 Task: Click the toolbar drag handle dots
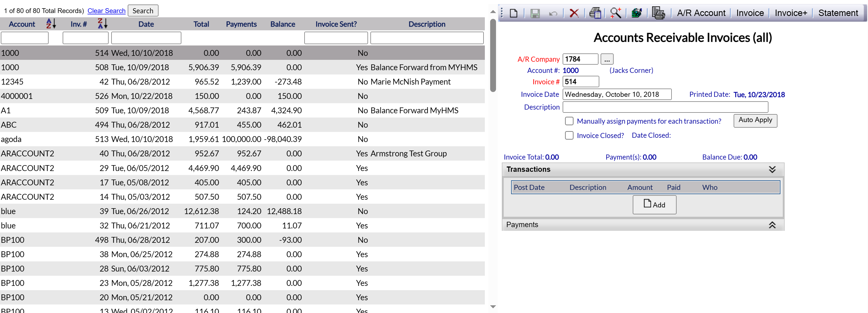point(502,13)
